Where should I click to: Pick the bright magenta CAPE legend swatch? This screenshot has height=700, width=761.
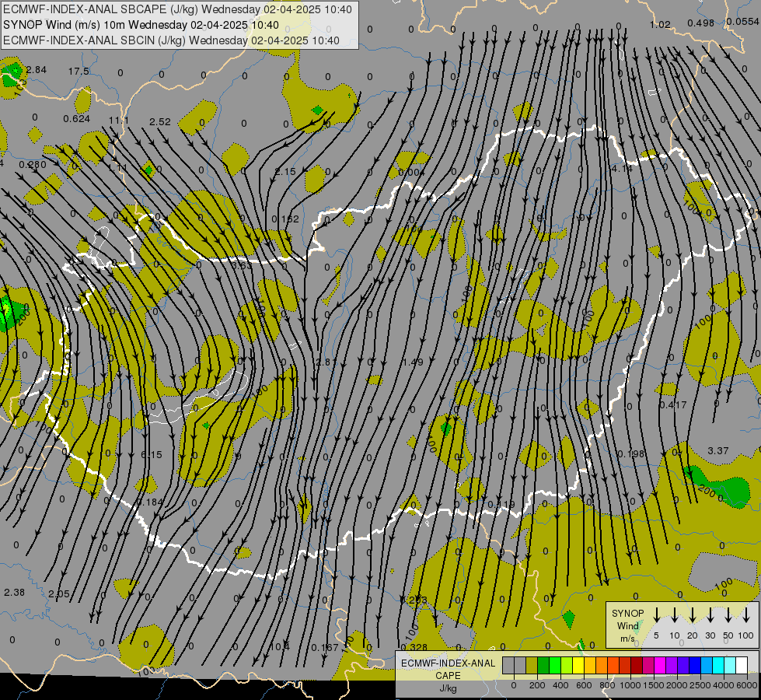[660, 666]
